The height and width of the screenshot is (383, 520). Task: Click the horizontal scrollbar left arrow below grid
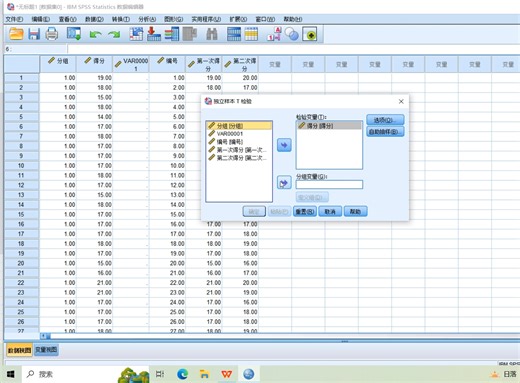point(43,336)
